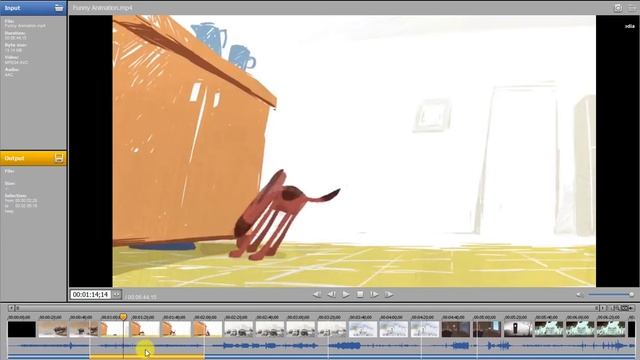Viewport: 640px width, 360px height.
Task: Click the dark thumbnail under 00:04:40
Action: point(456,329)
